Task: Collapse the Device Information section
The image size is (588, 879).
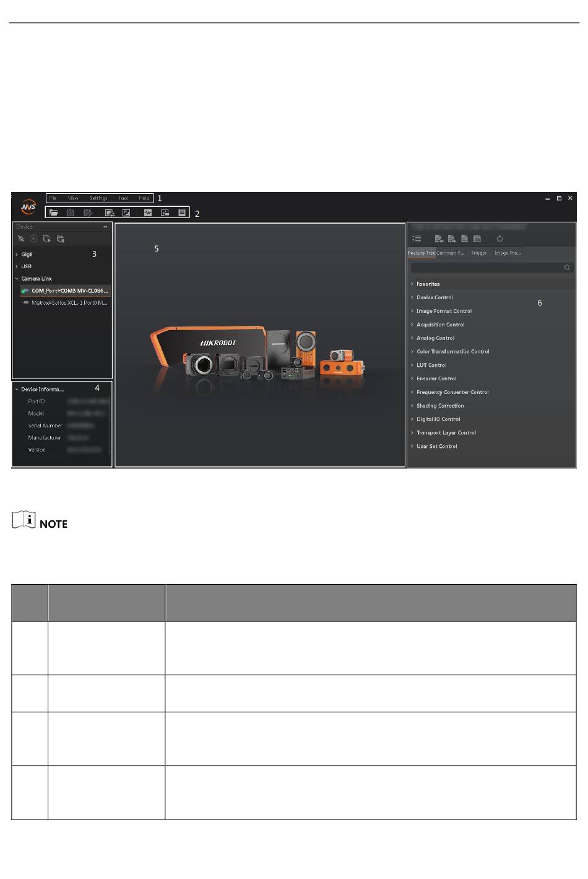Action: [17, 390]
